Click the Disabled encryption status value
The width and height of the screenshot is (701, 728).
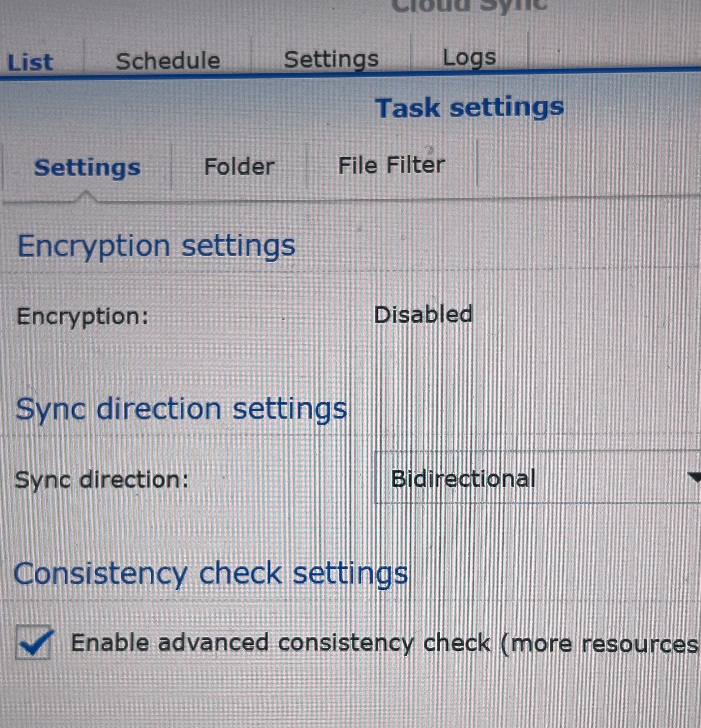(x=423, y=315)
